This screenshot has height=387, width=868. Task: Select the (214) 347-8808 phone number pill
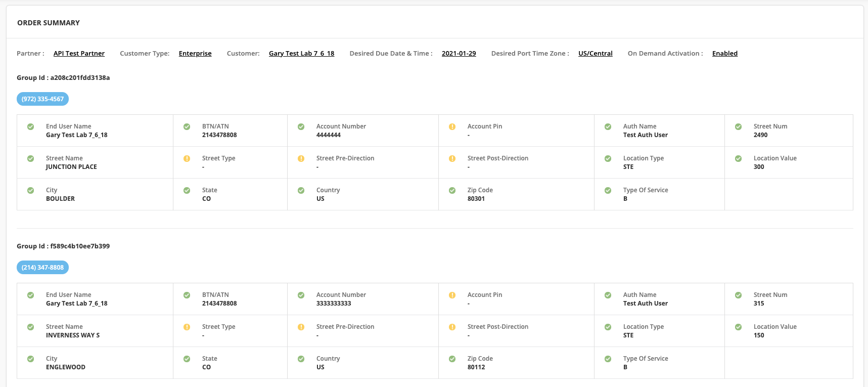(x=42, y=267)
